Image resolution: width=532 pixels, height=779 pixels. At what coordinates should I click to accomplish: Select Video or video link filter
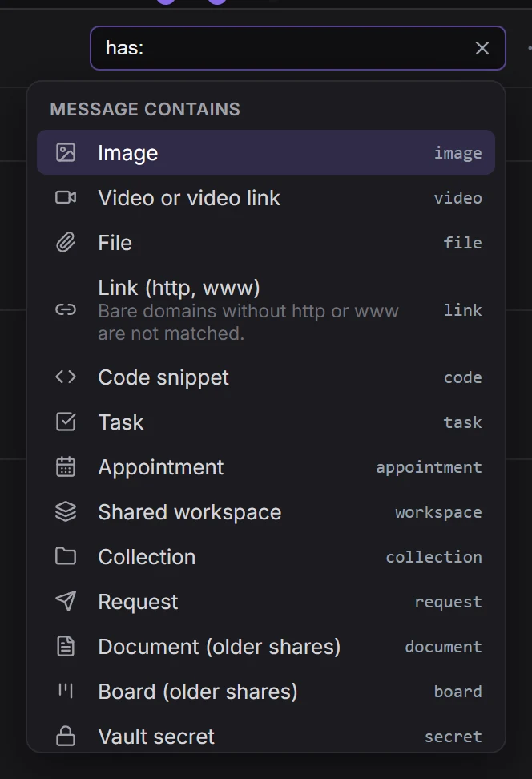(x=266, y=198)
